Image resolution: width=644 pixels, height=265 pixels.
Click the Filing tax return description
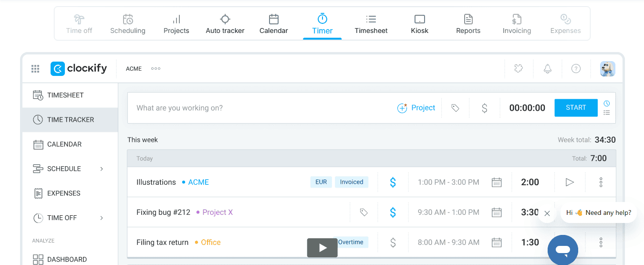coord(162,242)
